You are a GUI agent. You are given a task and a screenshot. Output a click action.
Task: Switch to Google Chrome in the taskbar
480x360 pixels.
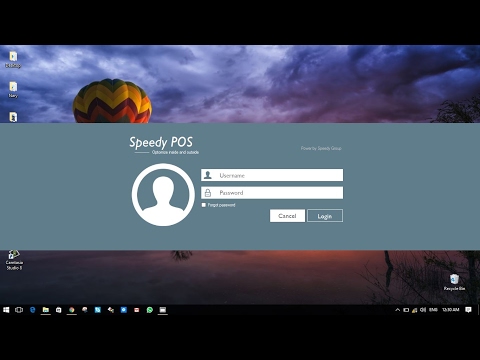tap(71, 310)
